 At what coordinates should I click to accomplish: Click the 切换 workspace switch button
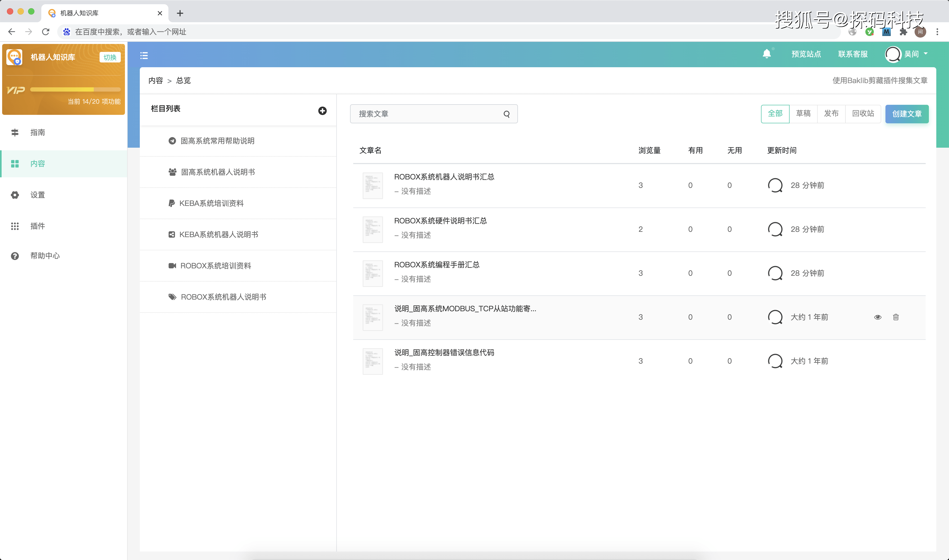[109, 57]
